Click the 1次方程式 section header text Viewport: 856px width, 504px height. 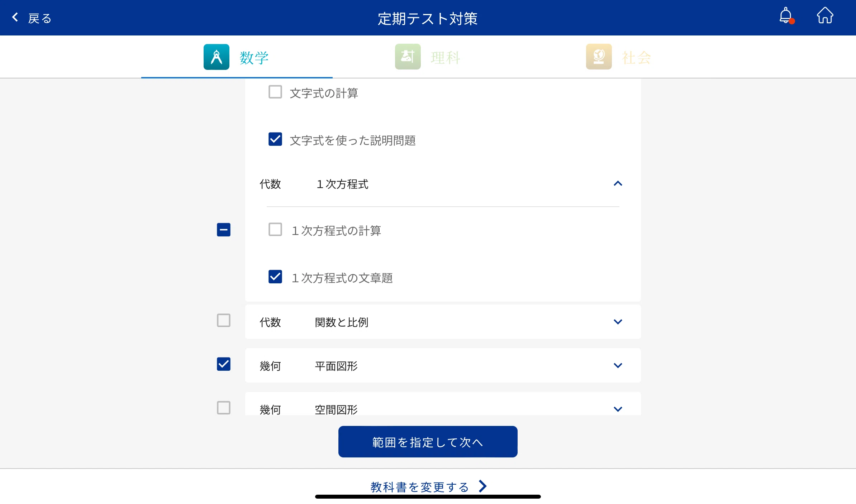pos(342,184)
